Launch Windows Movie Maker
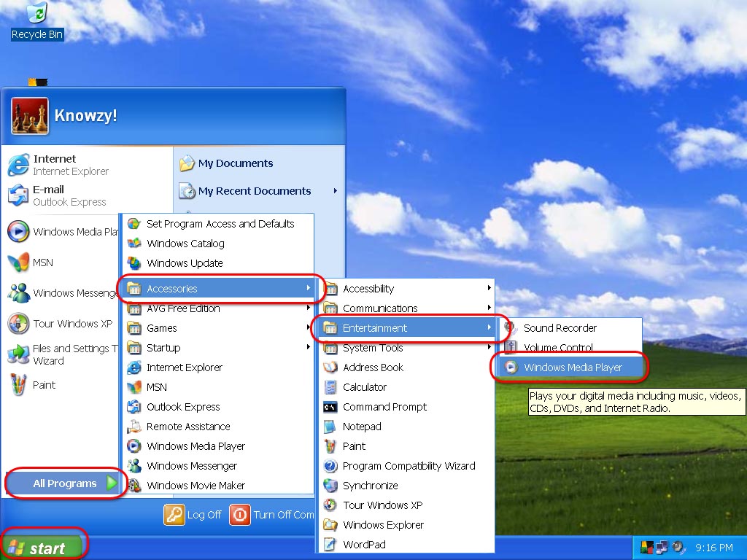The image size is (747, 560). coord(218,485)
